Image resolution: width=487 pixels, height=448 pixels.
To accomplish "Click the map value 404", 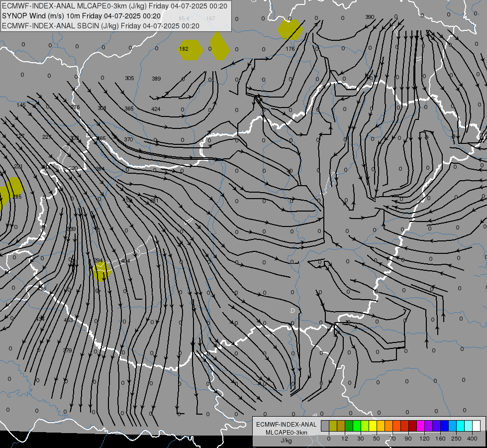I will 125,260.
